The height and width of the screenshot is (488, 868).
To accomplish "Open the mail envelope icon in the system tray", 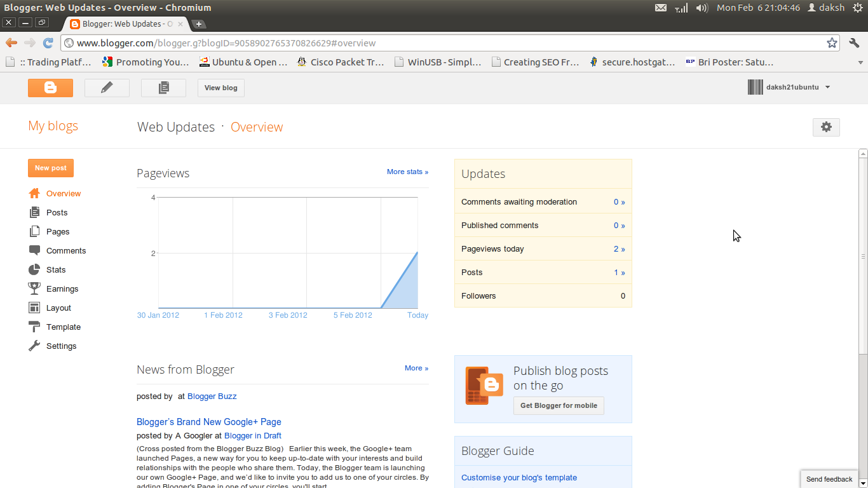I will coord(661,8).
